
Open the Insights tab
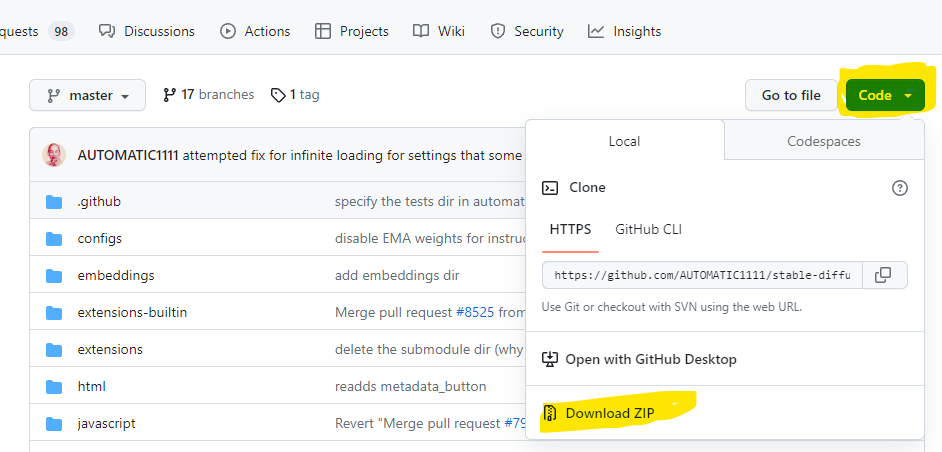(x=625, y=31)
